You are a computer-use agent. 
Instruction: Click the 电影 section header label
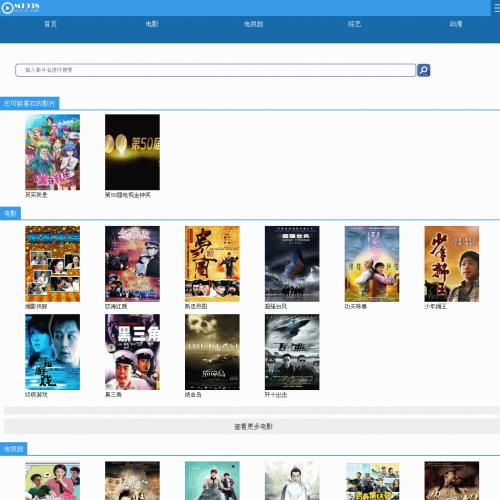point(10,213)
